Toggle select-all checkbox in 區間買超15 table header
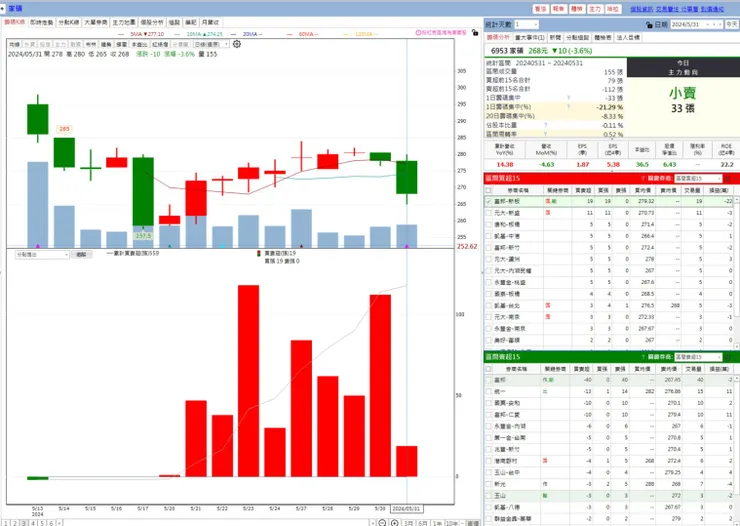740x526 pixels. (488, 190)
